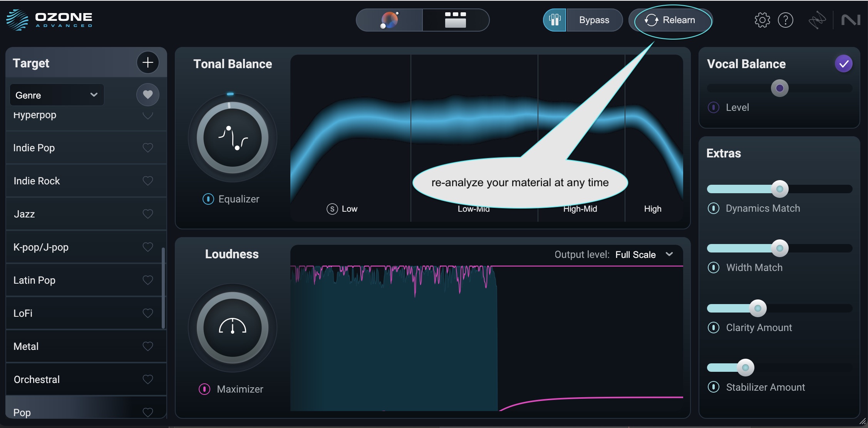This screenshot has height=428, width=868.
Task: Click the Bypass button
Action: tap(594, 20)
